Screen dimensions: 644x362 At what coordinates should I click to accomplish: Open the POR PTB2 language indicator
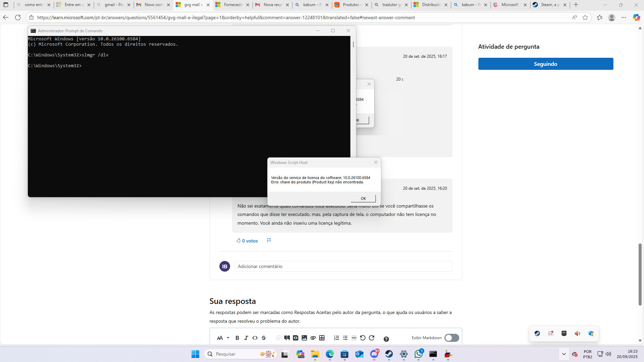[x=588, y=354]
